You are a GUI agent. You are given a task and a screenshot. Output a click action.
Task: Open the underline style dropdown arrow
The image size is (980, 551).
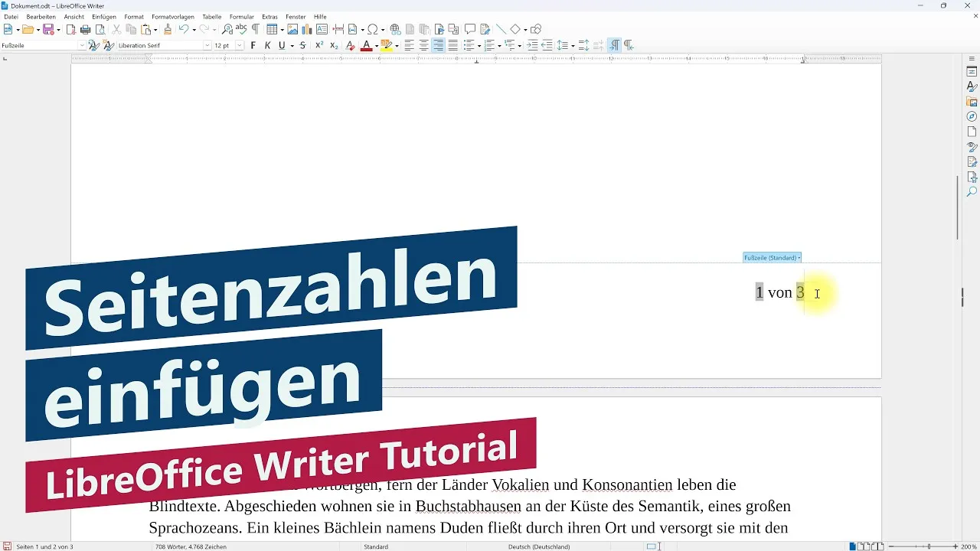click(x=292, y=46)
